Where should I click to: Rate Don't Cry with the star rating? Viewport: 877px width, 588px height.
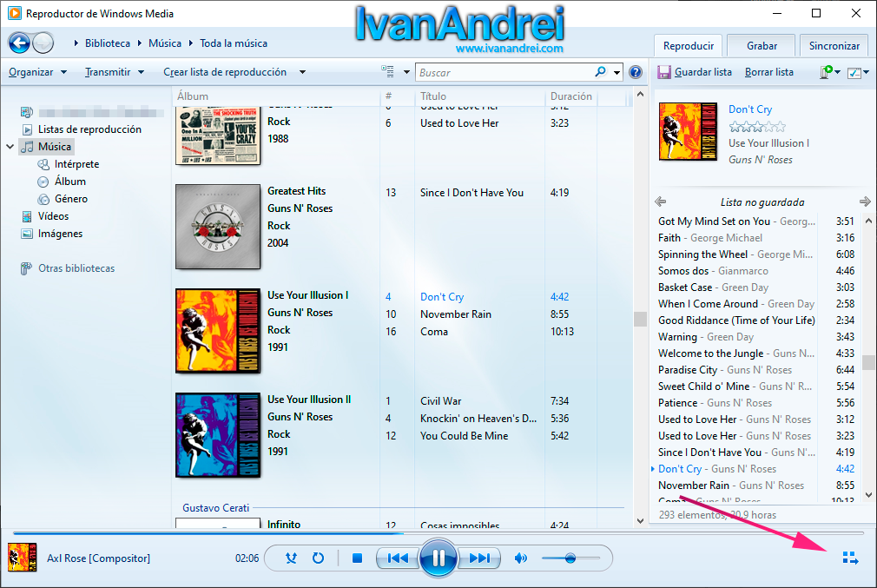click(757, 127)
